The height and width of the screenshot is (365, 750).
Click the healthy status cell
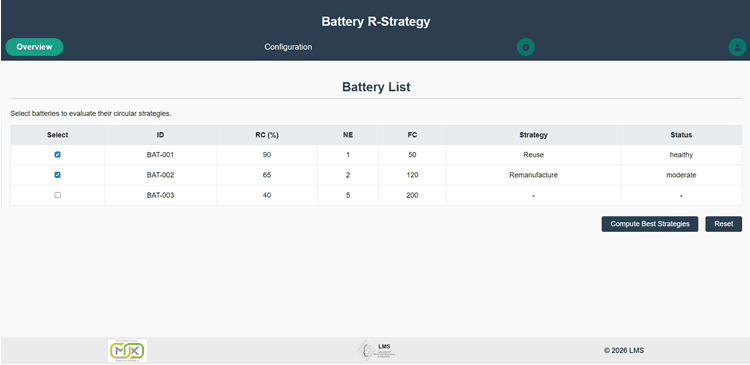[681, 155]
